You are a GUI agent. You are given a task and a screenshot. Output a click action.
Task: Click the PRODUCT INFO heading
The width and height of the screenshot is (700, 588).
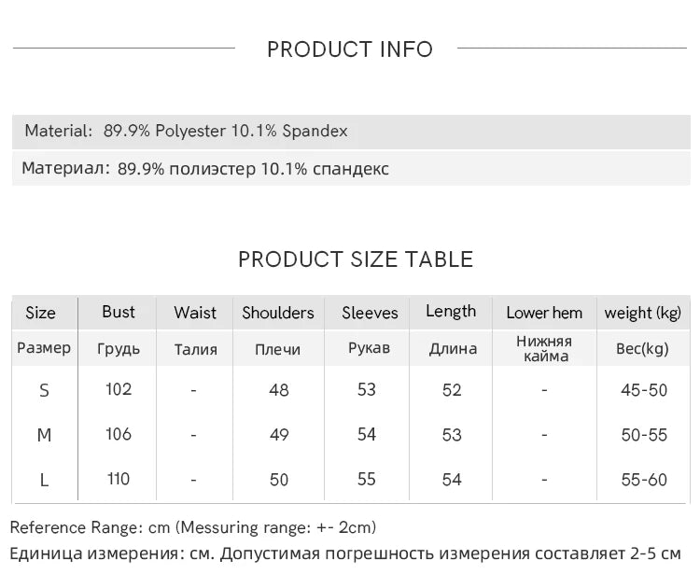(x=350, y=49)
